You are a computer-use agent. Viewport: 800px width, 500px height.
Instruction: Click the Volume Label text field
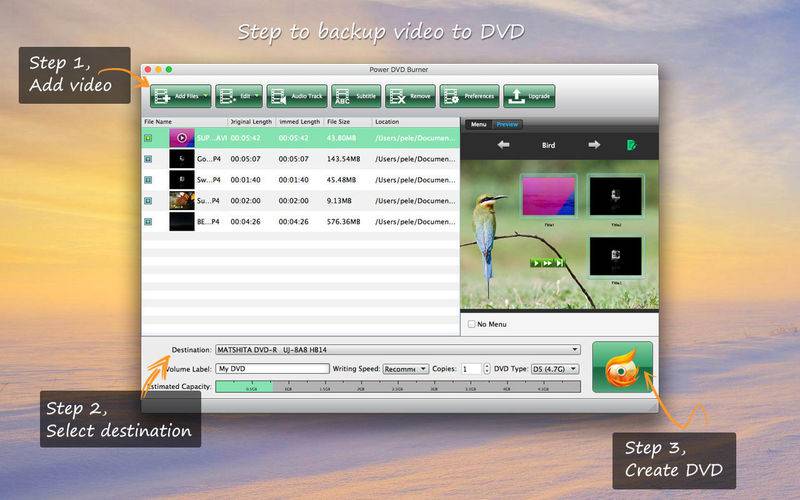(x=272, y=368)
